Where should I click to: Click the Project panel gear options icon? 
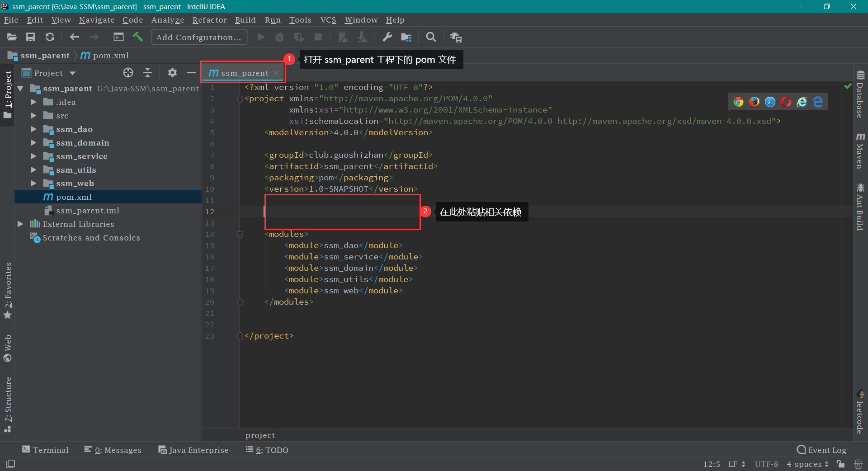(172, 73)
